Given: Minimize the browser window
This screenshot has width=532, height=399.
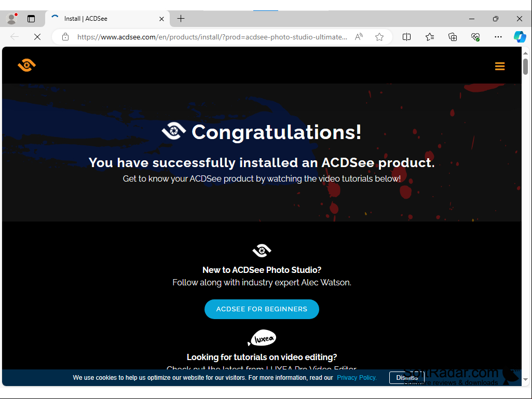Looking at the screenshot, I should click(x=472, y=19).
